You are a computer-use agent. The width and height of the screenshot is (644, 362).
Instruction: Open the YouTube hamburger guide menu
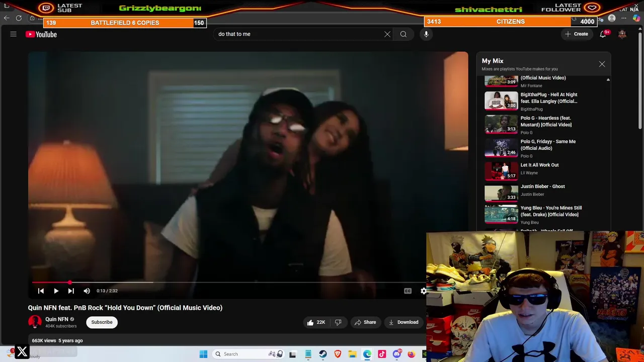coord(14,34)
